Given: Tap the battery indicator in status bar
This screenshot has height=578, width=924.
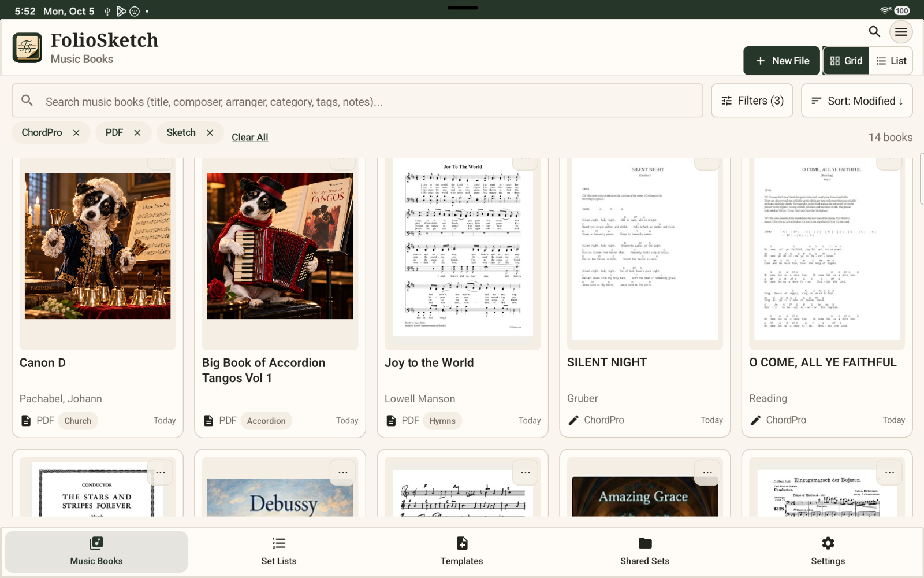Looking at the screenshot, I should tap(902, 10).
